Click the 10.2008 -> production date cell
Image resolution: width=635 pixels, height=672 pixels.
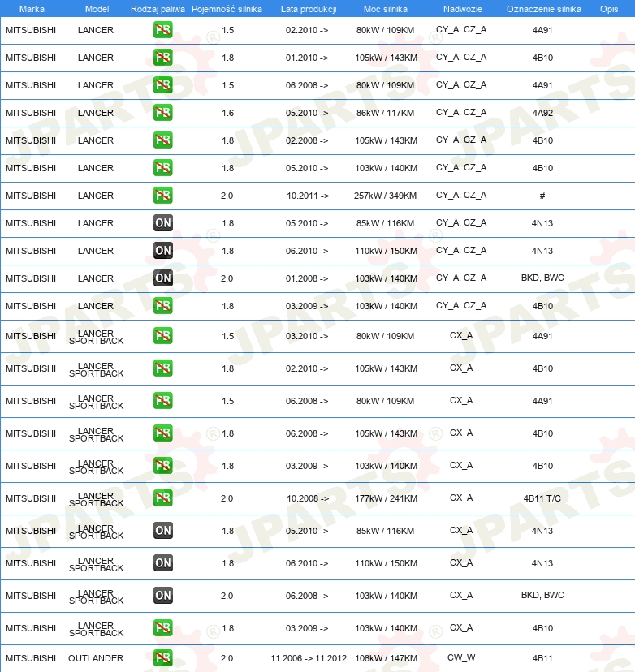tap(308, 498)
